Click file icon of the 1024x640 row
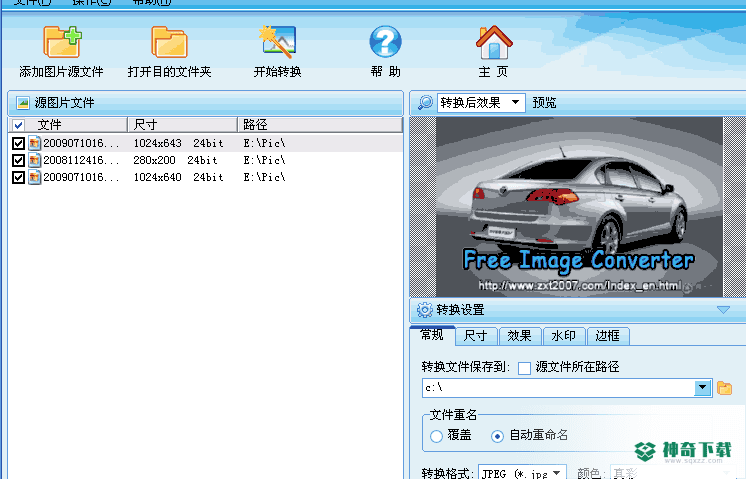746x479 pixels. (34, 177)
